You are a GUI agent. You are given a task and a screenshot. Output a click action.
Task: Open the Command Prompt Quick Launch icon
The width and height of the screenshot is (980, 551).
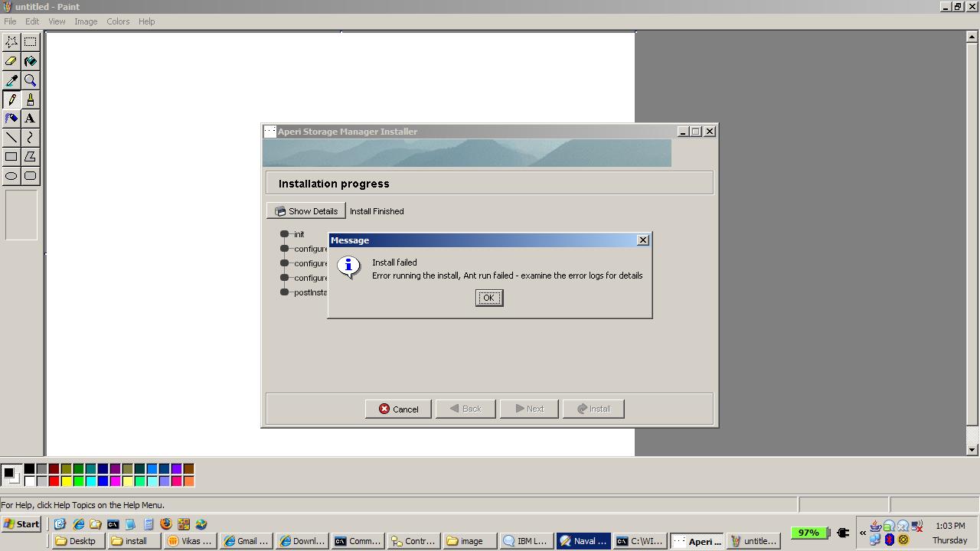coord(113,524)
